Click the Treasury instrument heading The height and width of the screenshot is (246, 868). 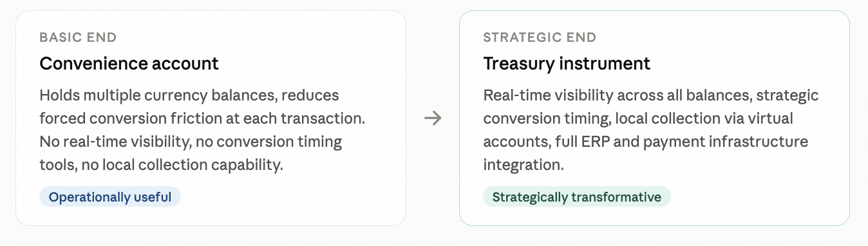click(x=567, y=63)
